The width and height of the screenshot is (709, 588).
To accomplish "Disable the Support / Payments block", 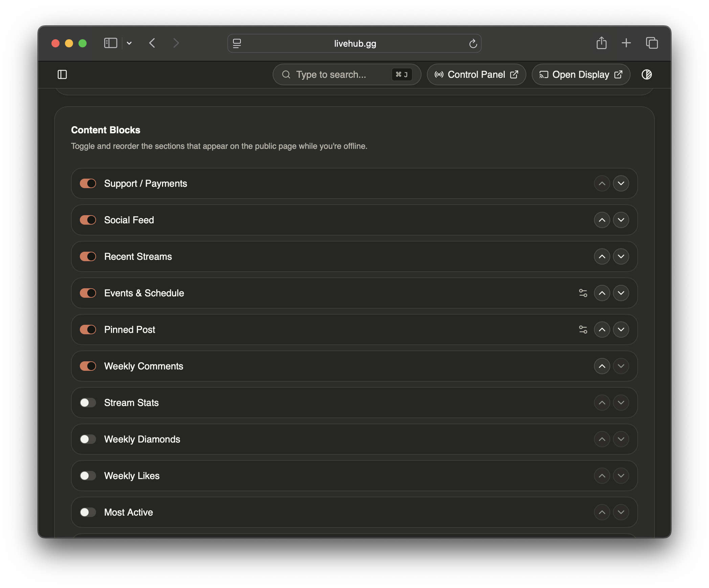I will click(x=88, y=183).
